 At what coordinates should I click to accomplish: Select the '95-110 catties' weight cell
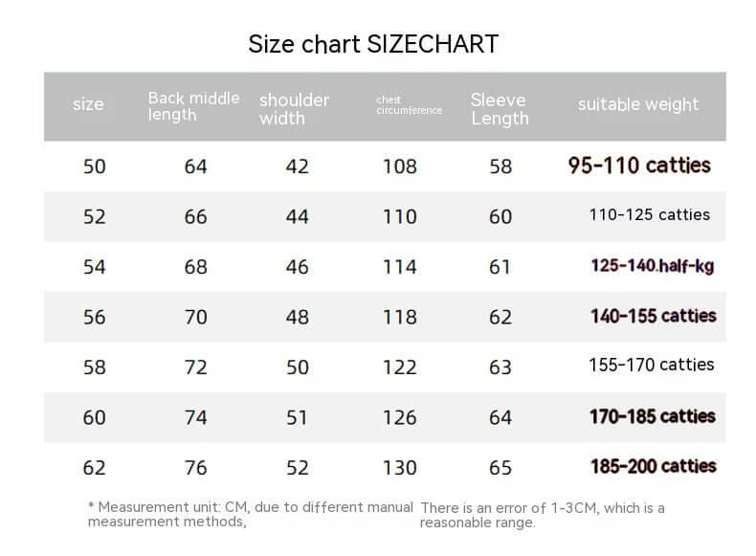click(x=639, y=166)
